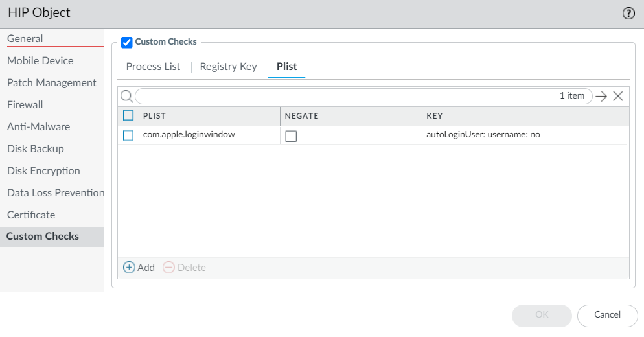This screenshot has width=644, height=337.
Task: Open the help question mark icon
Action: [628, 14]
